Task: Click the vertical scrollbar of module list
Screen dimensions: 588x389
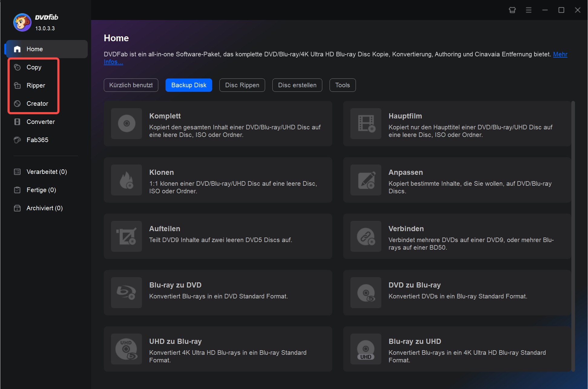Action: coord(573,236)
